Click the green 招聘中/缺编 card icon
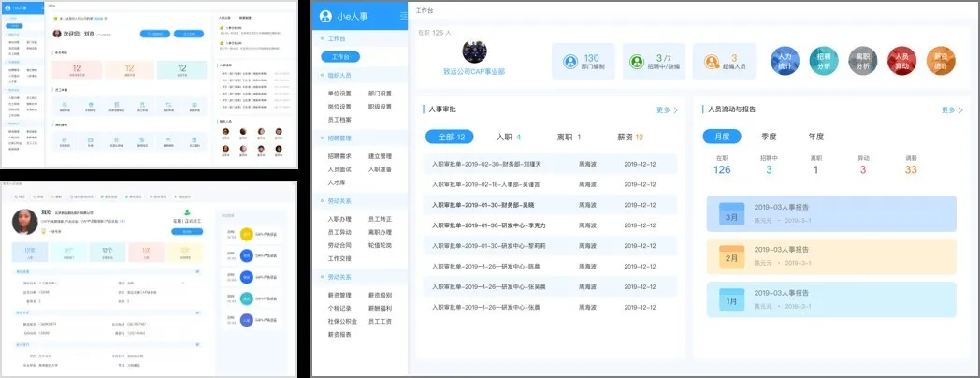This screenshot has width=980, height=378. 638,63
